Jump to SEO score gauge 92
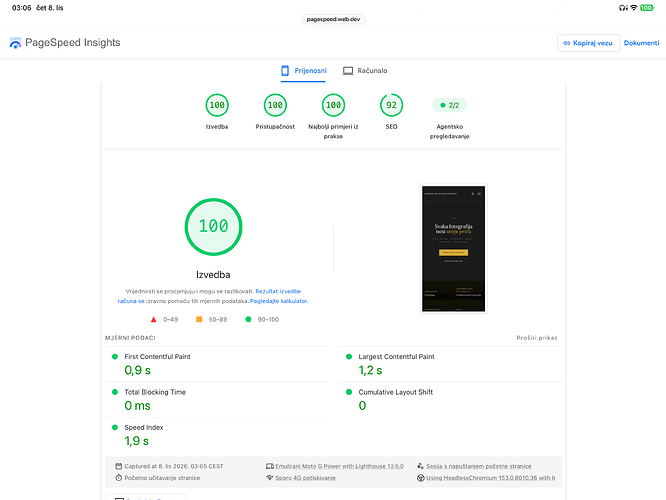The height and width of the screenshot is (500, 666). coord(391,105)
